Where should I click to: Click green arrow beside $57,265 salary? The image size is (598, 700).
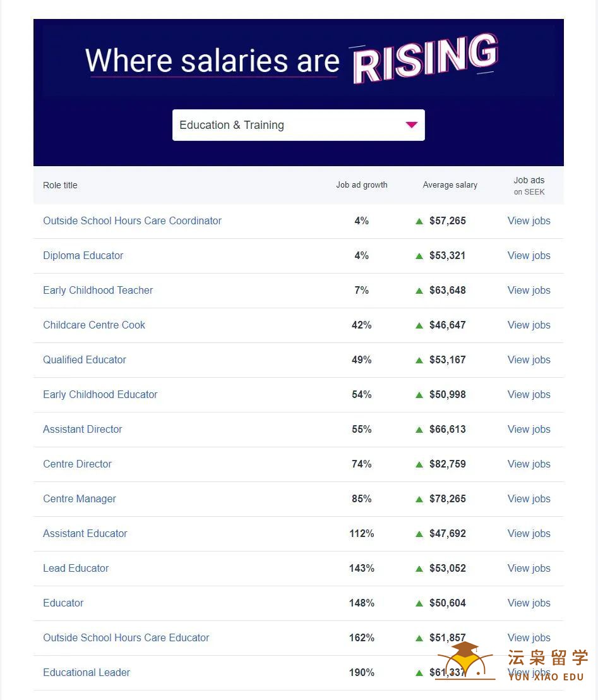click(x=419, y=221)
